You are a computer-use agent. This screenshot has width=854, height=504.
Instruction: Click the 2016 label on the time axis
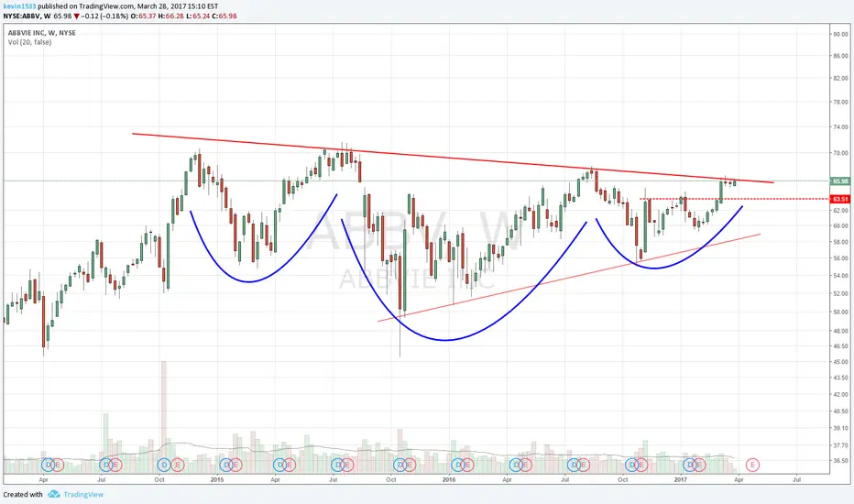coord(449,479)
